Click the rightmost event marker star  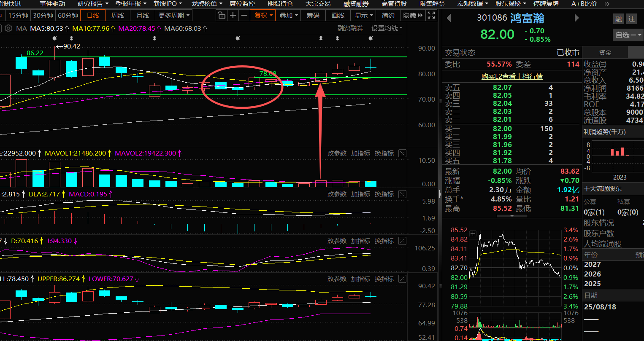coord(371,38)
